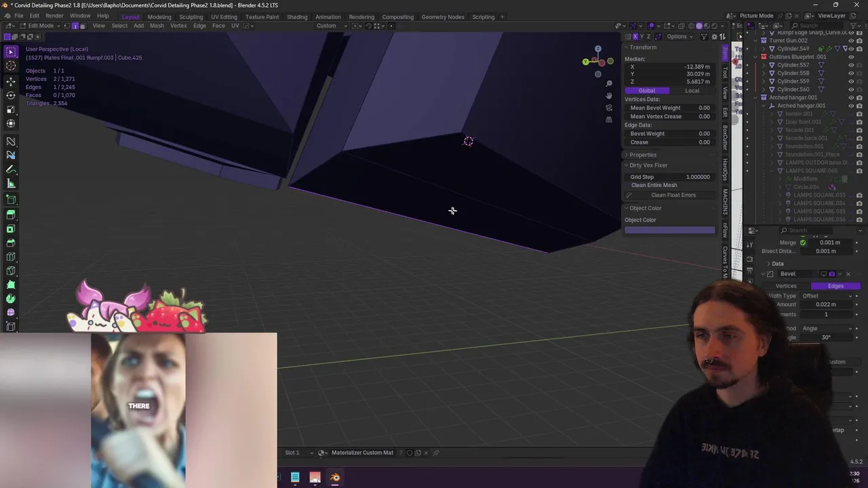Switch to orthographic grid view icon
This screenshot has height=488, width=868.
click(609, 120)
